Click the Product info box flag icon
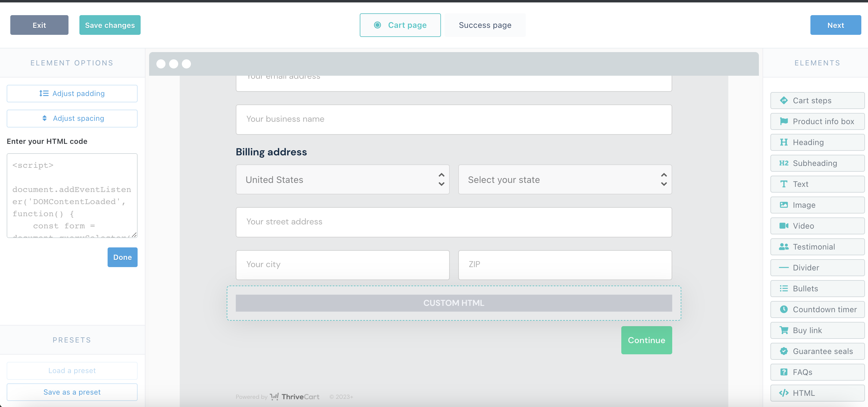The width and height of the screenshot is (868, 407). coord(784,121)
